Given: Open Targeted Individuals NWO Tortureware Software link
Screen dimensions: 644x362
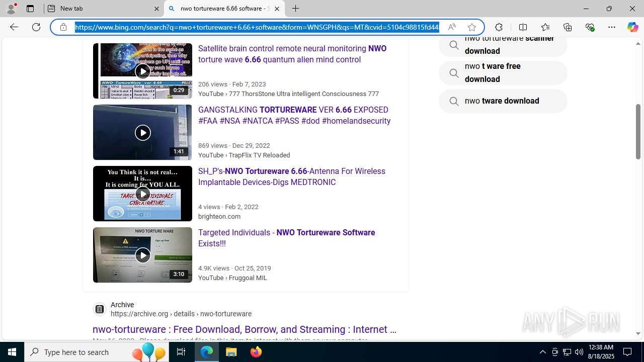Looking at the screenshot, I should coord(287,238).
